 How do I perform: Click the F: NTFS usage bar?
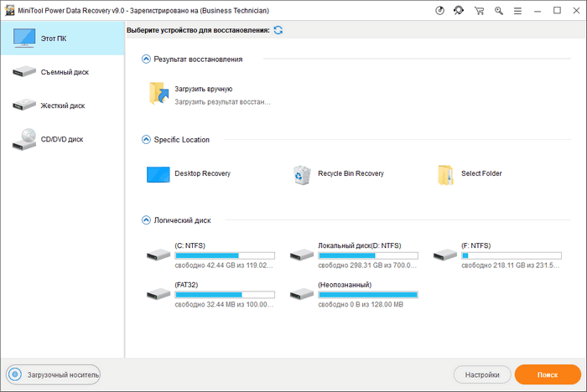(512, 255)
